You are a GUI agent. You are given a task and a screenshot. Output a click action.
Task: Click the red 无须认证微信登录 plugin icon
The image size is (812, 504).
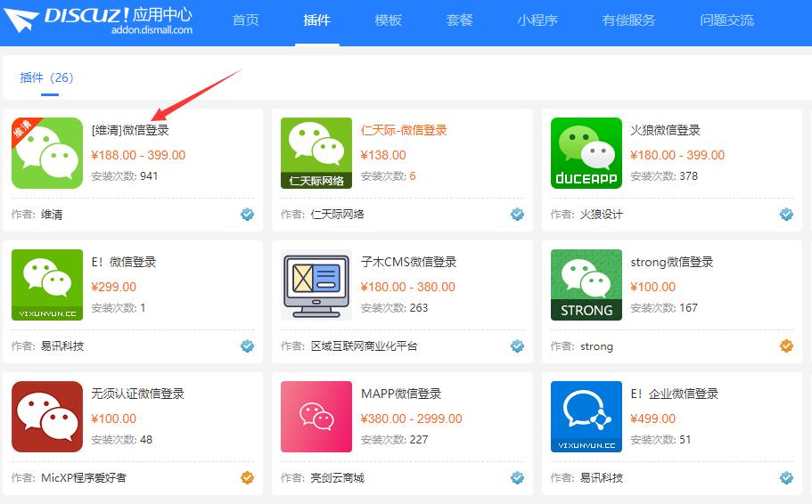[x=47, y=417]
